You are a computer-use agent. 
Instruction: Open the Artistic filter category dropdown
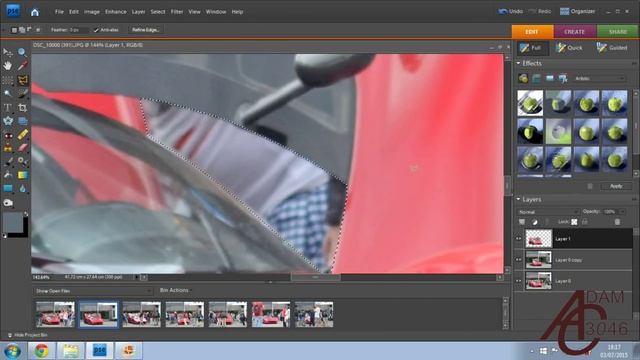coord(599,78)
